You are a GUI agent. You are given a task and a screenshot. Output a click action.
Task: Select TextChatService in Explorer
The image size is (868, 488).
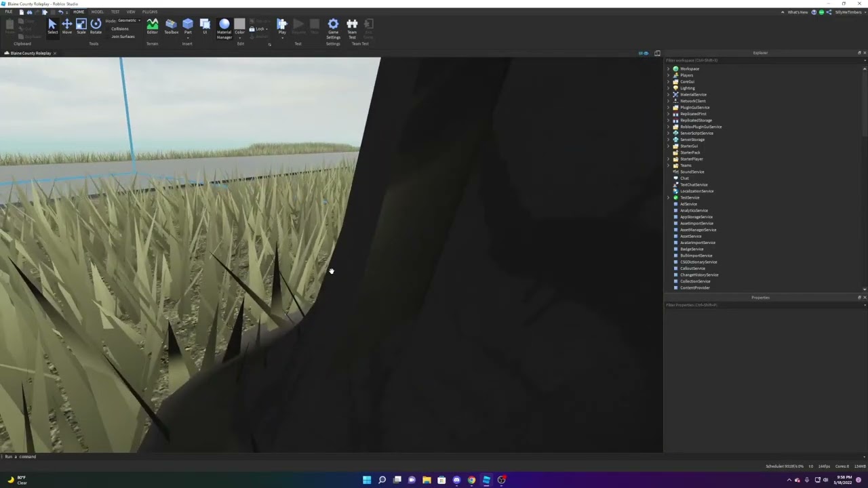(694, 185)
